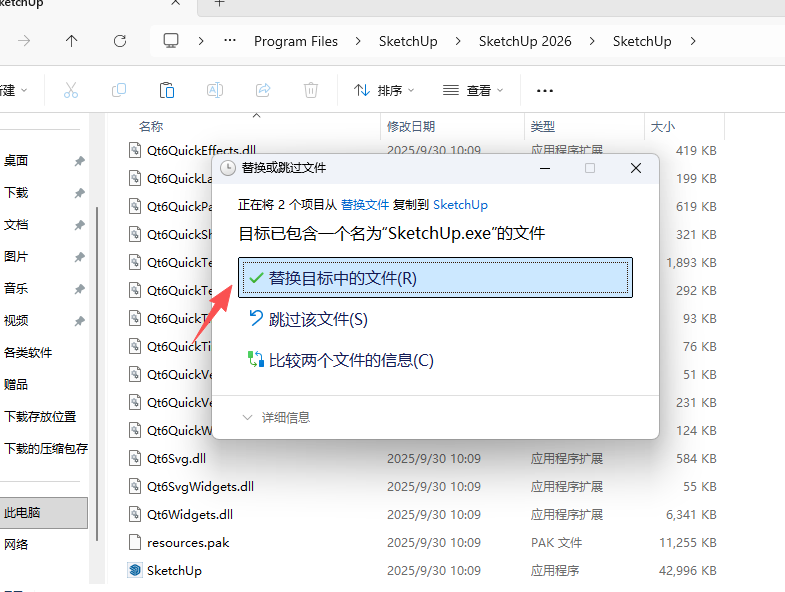The height and width of the screenshot is (592, 785).
Task: Open 赠品 folder in sidebar
Action: (16, 385)
